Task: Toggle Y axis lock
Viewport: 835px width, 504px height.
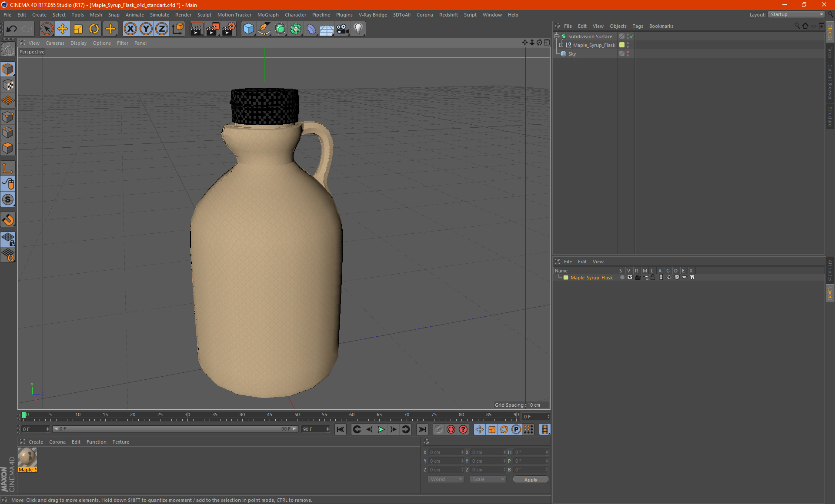Action: [146, 29]
